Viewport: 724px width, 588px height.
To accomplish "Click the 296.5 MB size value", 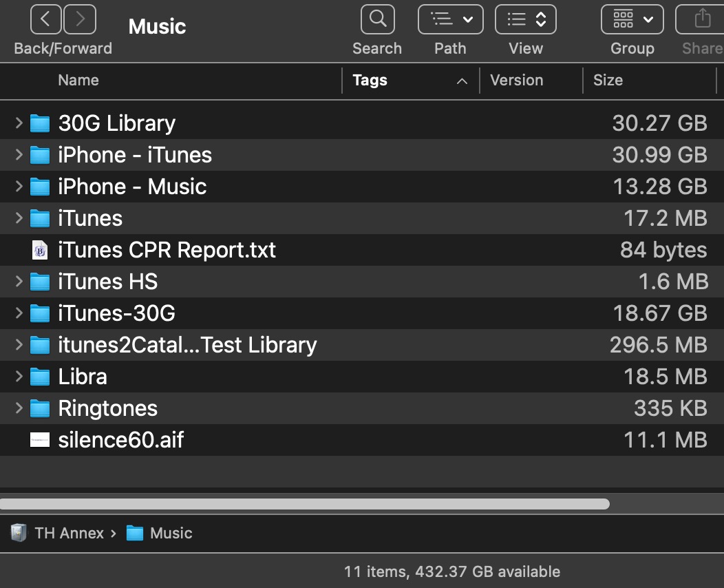I will pyautogui.click(x=659, y=345).
